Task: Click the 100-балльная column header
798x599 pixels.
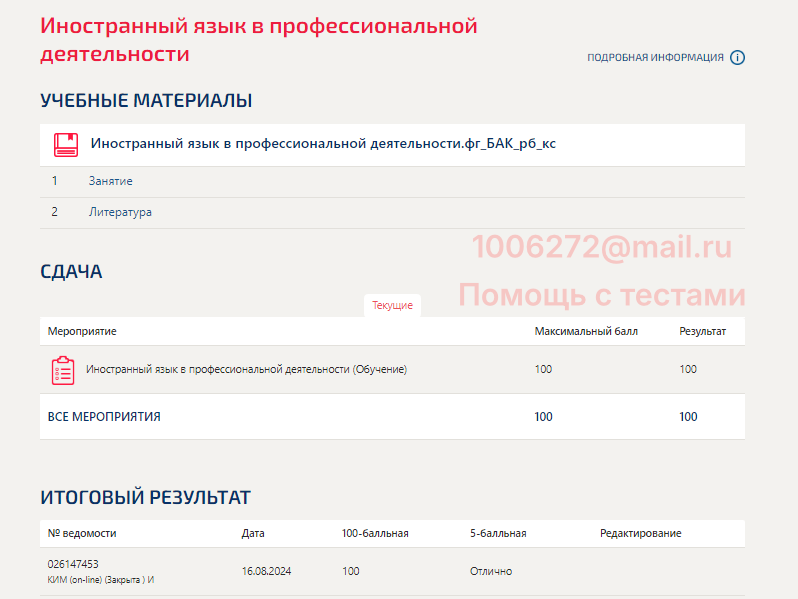Action: [x=375, y=533]
